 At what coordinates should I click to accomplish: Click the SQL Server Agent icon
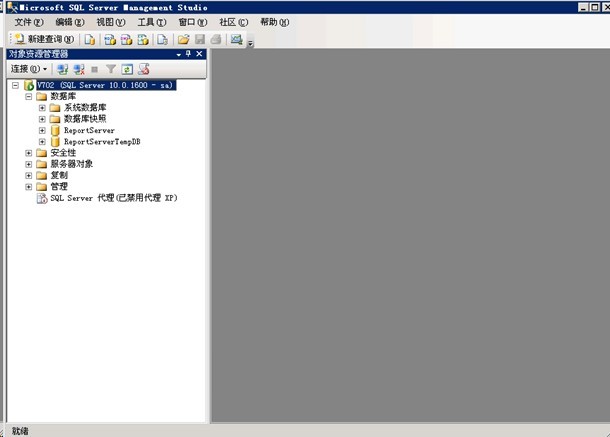coord(42,198)
